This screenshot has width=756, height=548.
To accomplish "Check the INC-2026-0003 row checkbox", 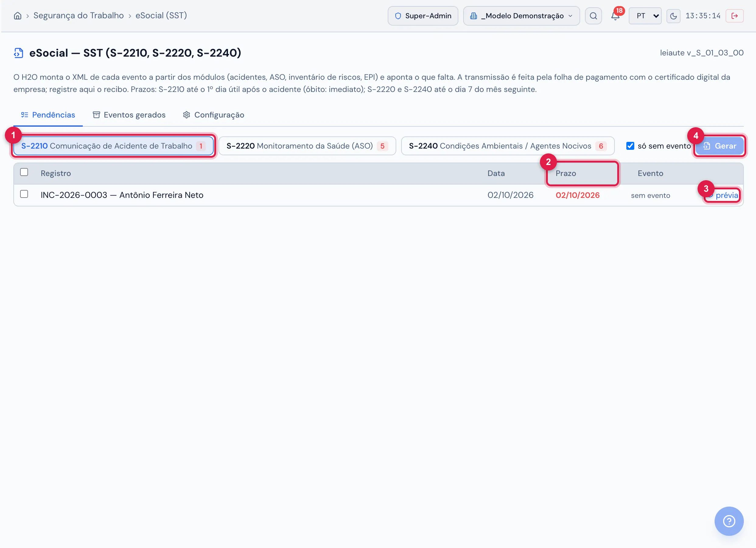I will tap(24, 194).
